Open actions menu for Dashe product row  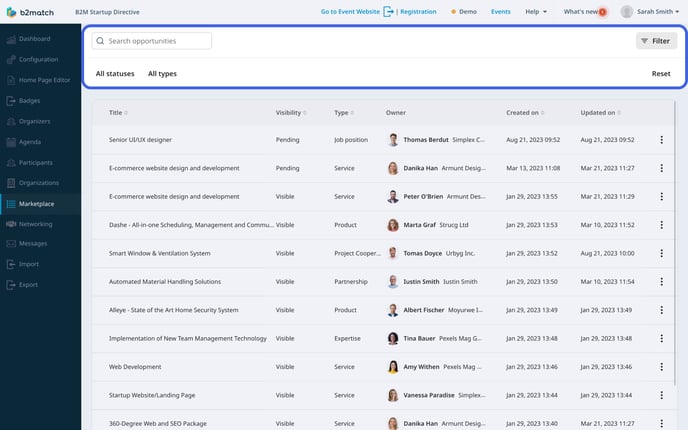pos(661,225)
